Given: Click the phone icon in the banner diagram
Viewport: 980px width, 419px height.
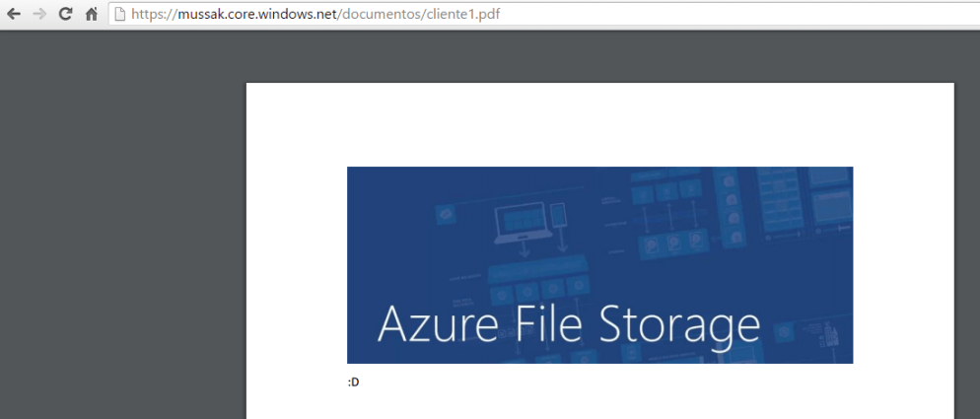Looking at the screenshot, I should 560,216.
